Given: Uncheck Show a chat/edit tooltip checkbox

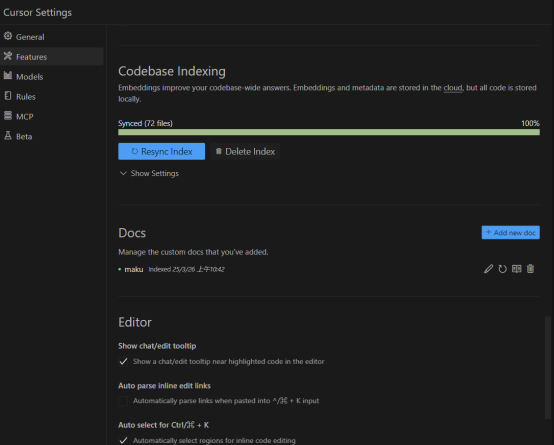Looking at the screenshot, I should pyautogui.click(x=123, y=362).
